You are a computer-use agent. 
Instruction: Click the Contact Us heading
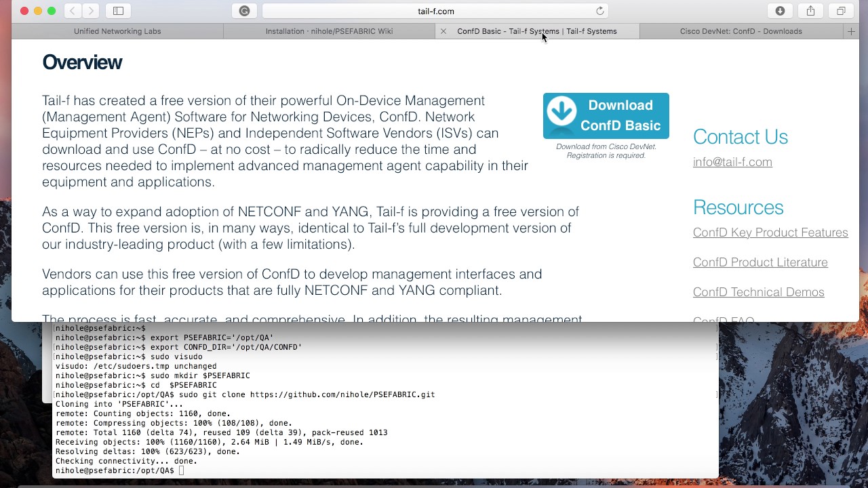tap(741, 137)
